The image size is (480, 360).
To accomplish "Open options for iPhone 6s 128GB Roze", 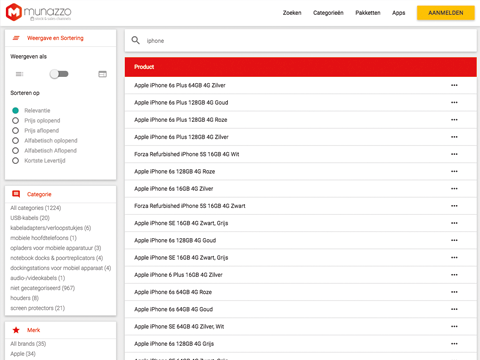I will [454, 171].
